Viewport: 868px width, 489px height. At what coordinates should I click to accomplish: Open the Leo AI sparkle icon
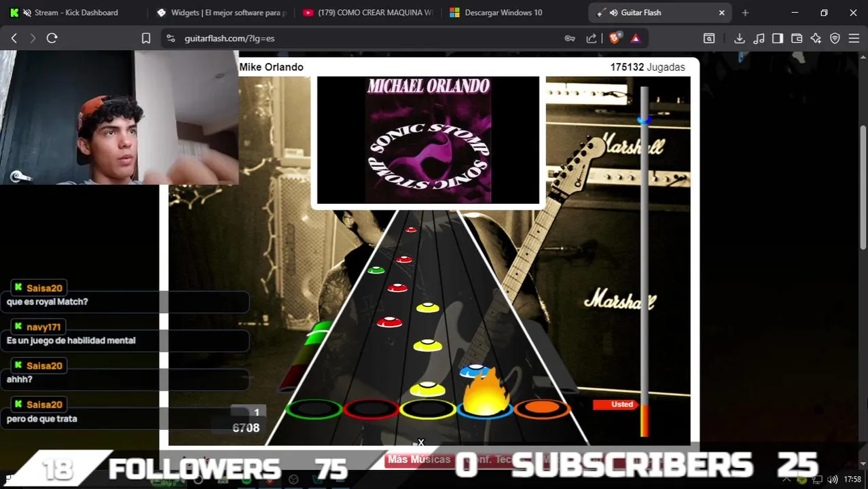coord(816,39)
